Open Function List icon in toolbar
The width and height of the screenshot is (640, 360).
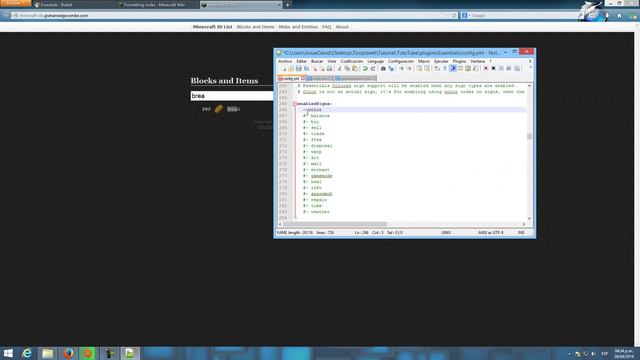tap(476, 69)
